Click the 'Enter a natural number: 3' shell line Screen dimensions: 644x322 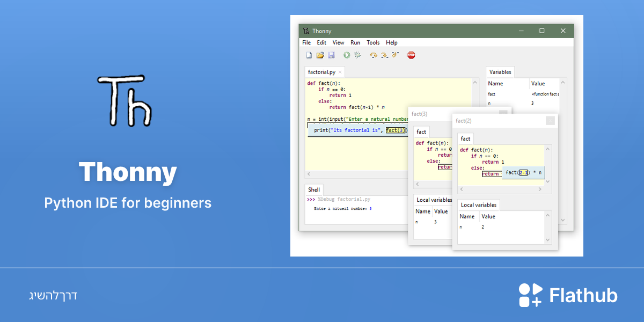click(343, 208)
